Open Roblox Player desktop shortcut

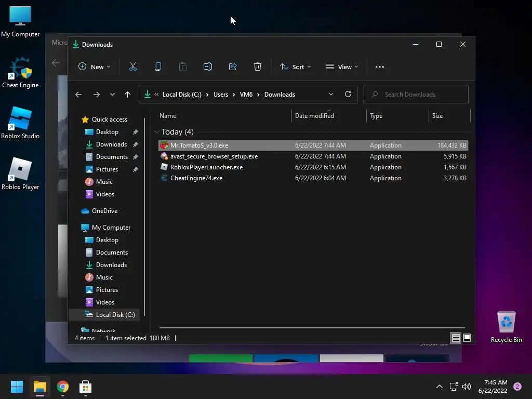pyautogui.click(x=20, y=174)
